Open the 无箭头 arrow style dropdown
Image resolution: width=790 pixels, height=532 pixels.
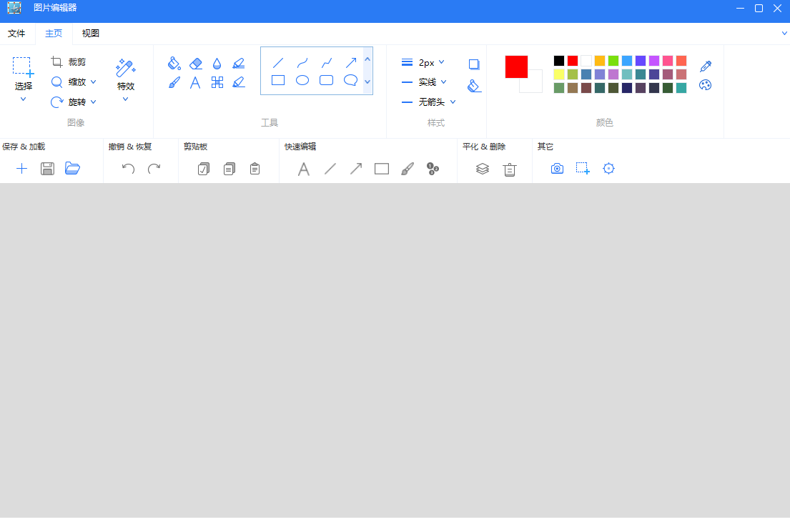point(436,102)
